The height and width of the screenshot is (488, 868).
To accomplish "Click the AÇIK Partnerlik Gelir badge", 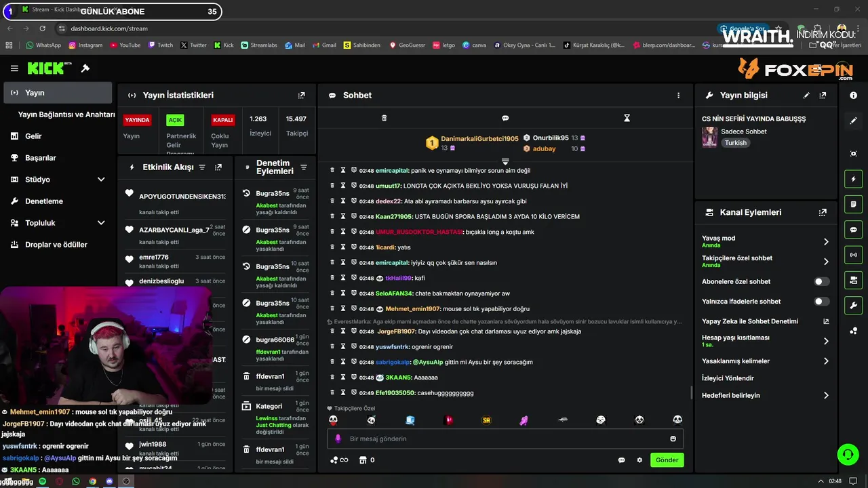I will click(175, 120).
